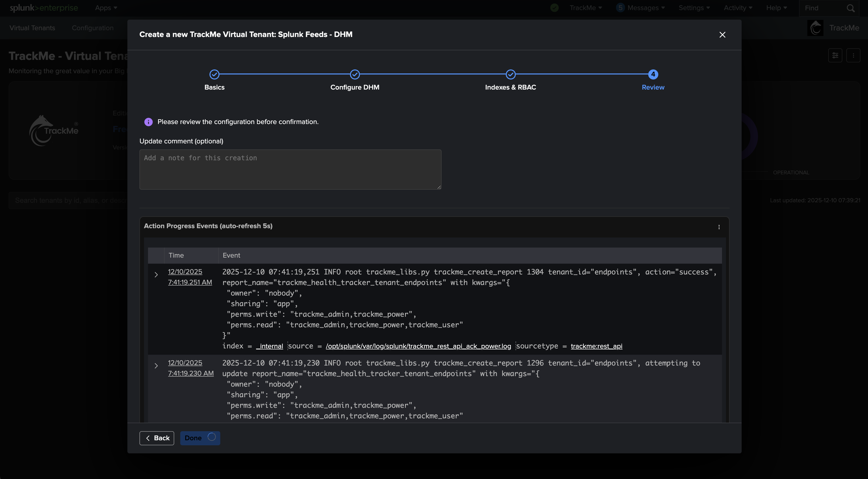
Task: Click the Indexes & RBAC step checkmark
Action: tap(511, 74)
